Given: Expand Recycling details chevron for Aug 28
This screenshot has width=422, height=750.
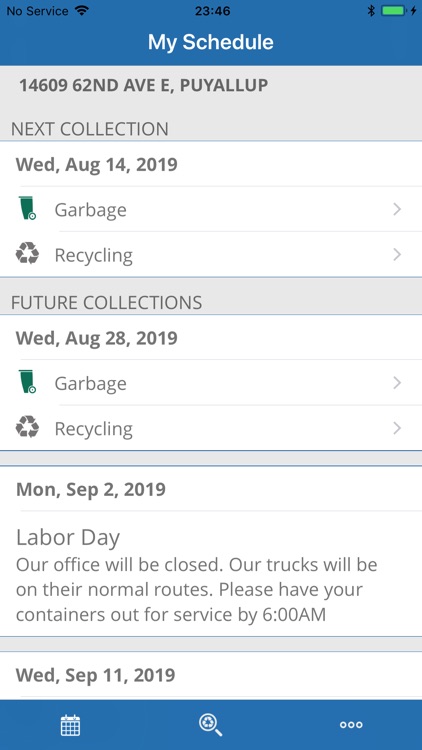Looking at the screenshot, I should pos(397,428).
